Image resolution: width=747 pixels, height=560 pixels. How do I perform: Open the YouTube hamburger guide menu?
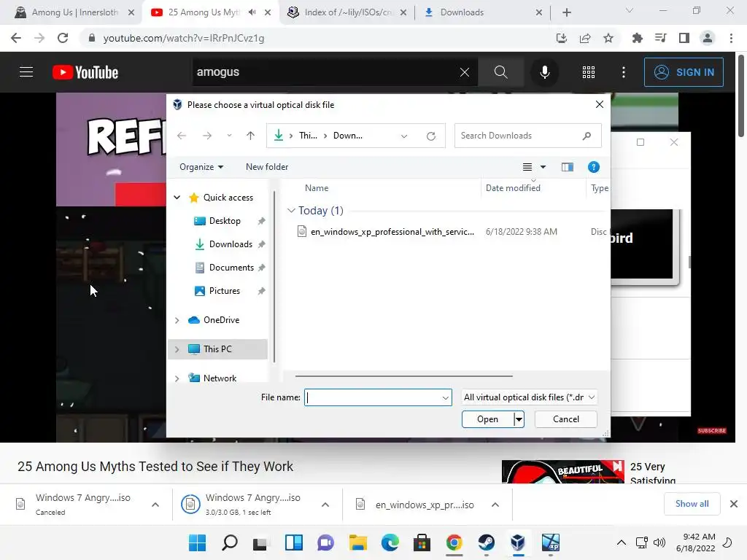(26, 72)
